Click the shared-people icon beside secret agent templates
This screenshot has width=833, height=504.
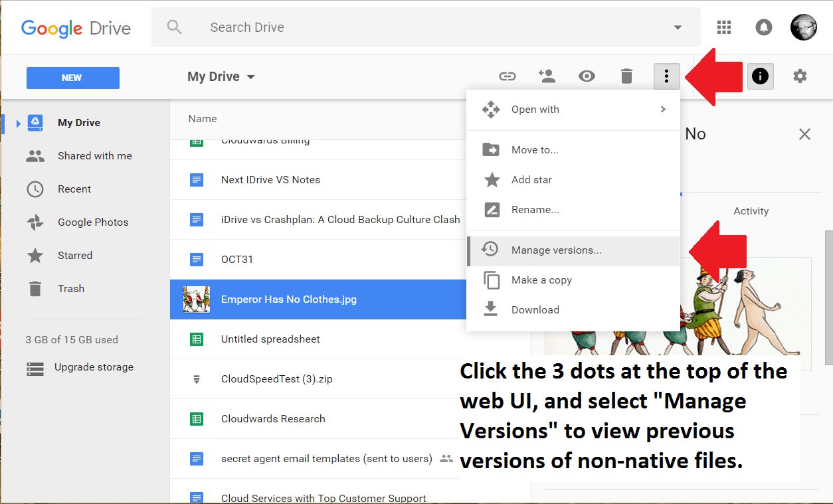[x=446, y=459]
